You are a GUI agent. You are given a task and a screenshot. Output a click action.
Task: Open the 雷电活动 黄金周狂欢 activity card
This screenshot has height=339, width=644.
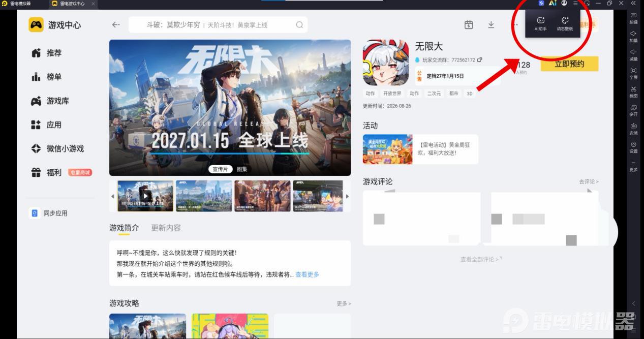pos(420,149)
